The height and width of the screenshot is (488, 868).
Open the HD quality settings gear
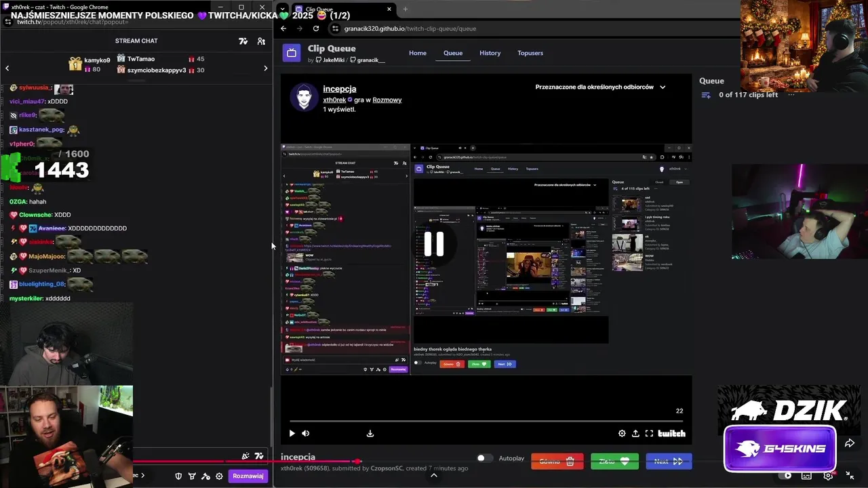[x=828, y=476]
